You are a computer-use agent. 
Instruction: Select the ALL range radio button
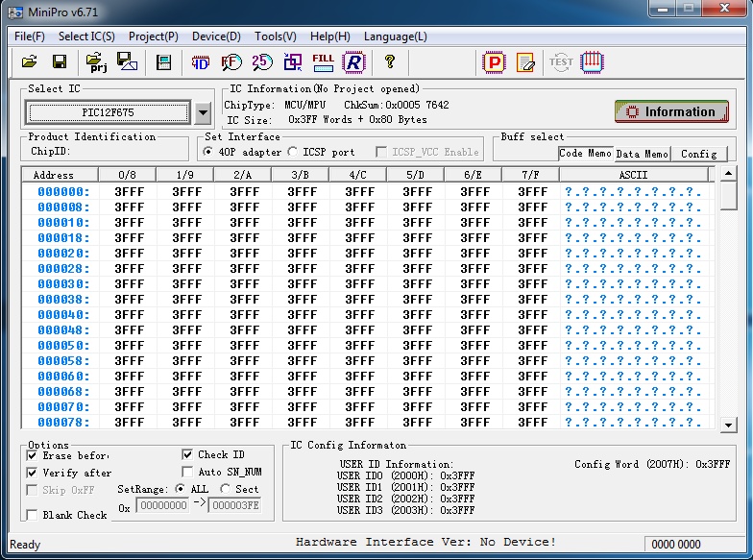(x=181, y=489)
